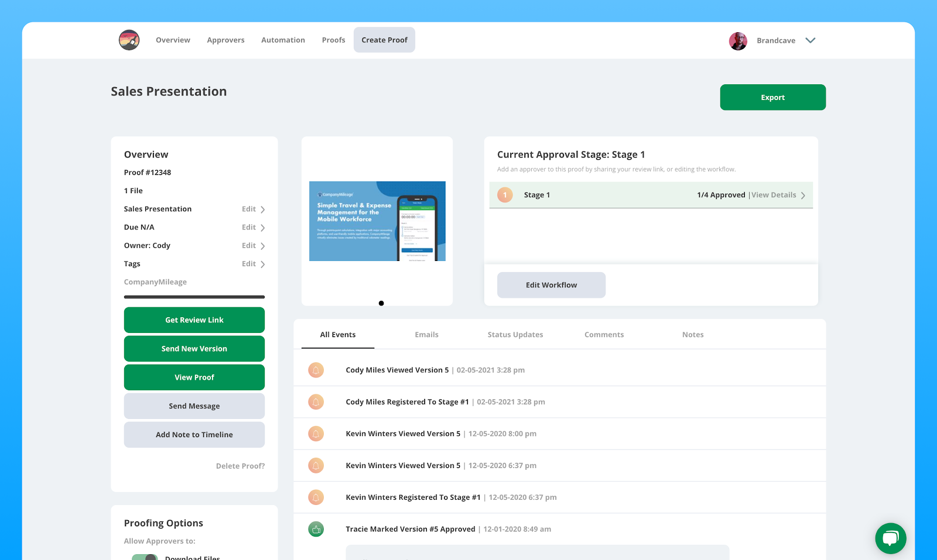The image size is (937, 560).
Task: Click the carousel dot under the preview
Action: (381, 303)
